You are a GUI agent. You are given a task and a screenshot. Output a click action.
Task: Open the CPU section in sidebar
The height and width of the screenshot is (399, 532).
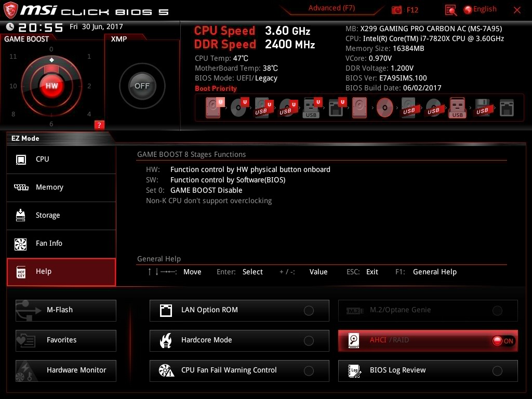[x=61, y=159]
